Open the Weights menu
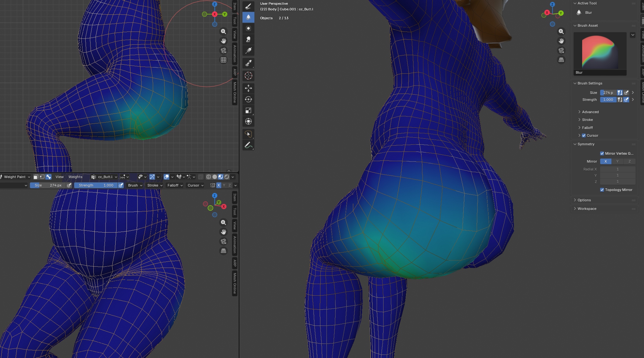 [x=75, y=177]
